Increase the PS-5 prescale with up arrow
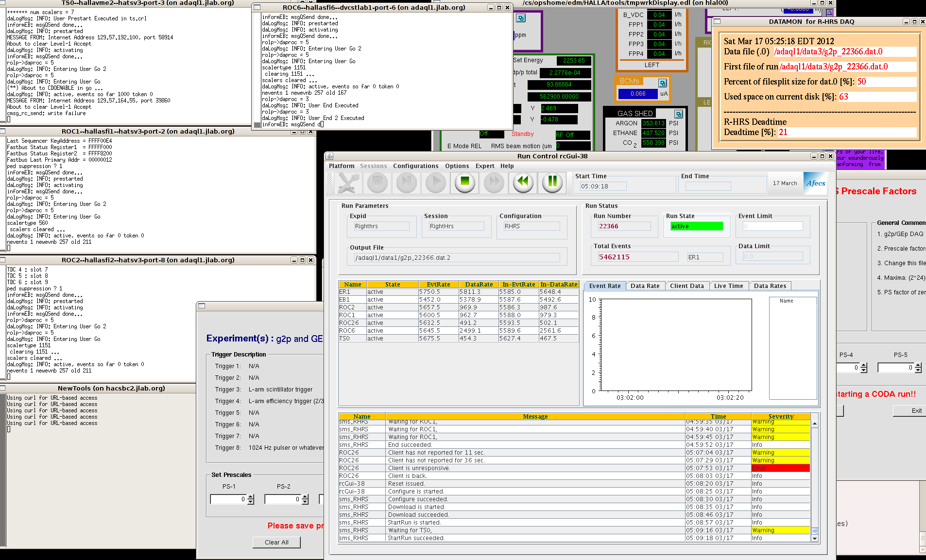Screen dimensions: 926x560 coord(918,365)
